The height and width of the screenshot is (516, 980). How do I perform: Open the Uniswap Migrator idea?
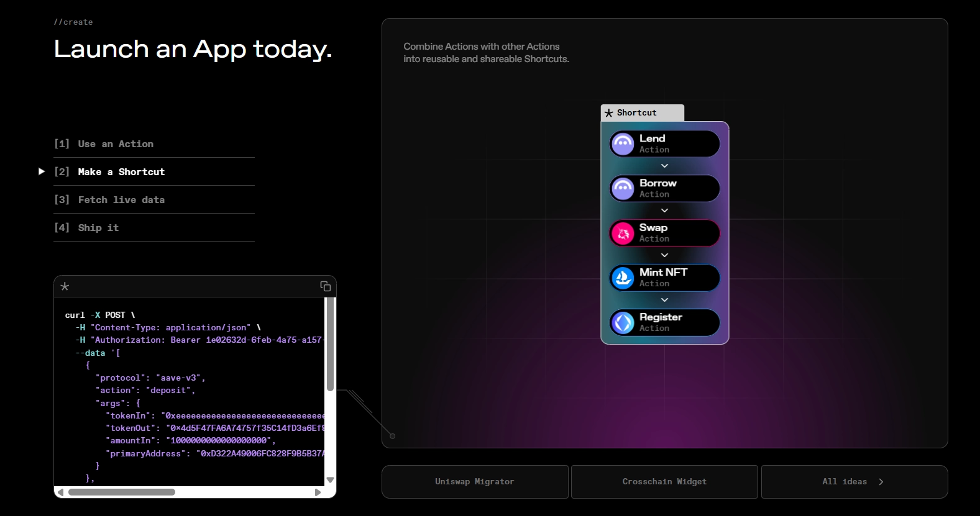pyautogui.click(x=475, y=482)
